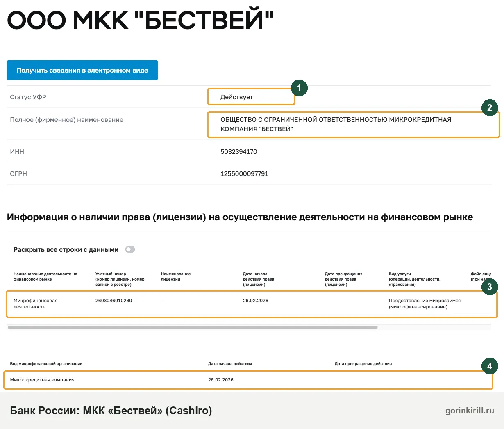
Task: Click column header 'Наименование лицензии'
Action: (176, 276)
